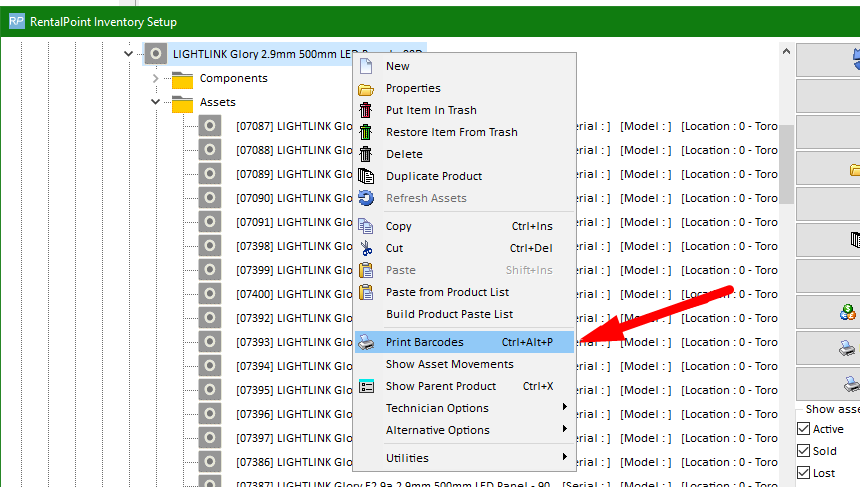Click asset icon for item 07392
The width and height of the screenshot is (860, 487).
(210, 318)
